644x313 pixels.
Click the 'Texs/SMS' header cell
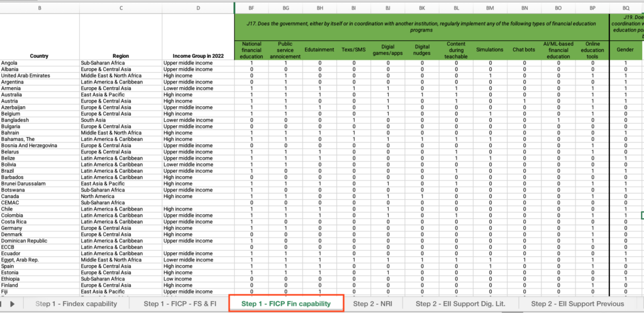point(353,50)
